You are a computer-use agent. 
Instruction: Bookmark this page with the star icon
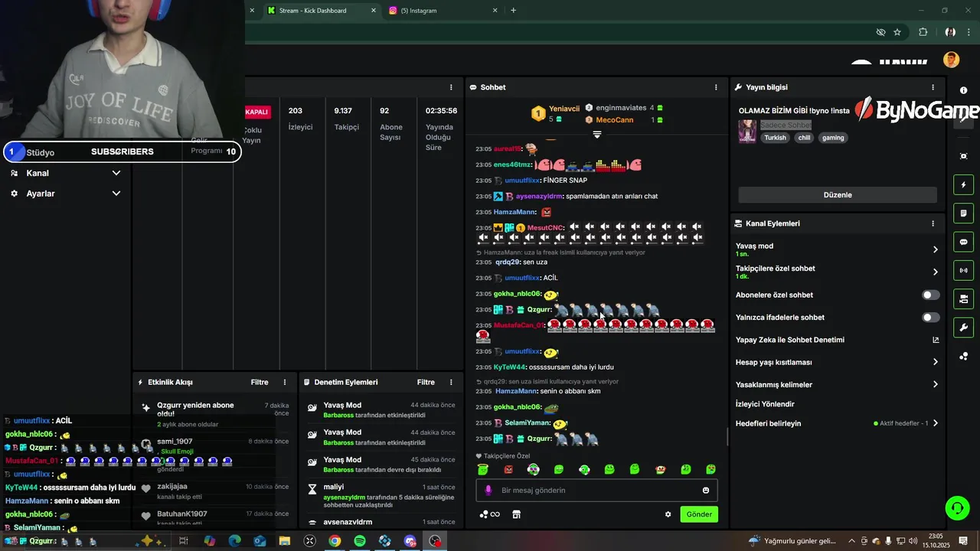tap(897, 32)
